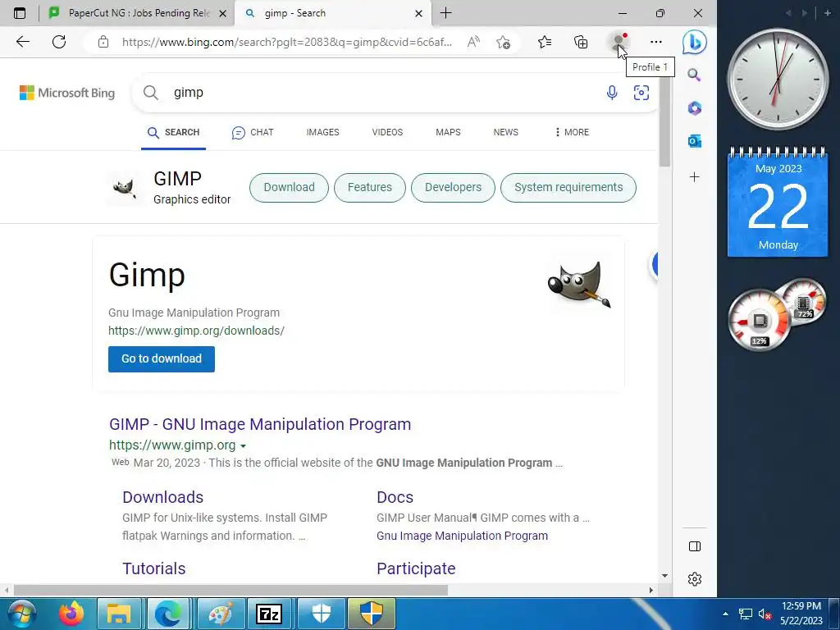This screenshot has height=630, width=840.
Task: Search using an image camera icon
Action: coord(641,93)
